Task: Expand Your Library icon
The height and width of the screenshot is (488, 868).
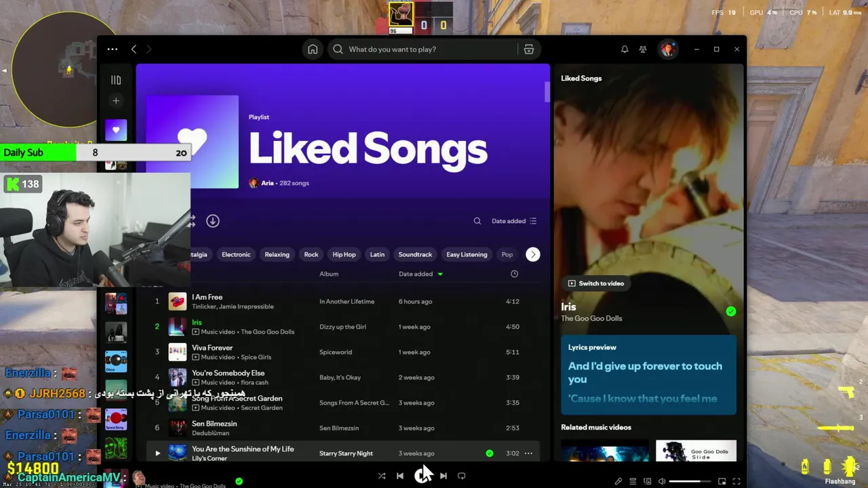Action: (x=116, y=80)
